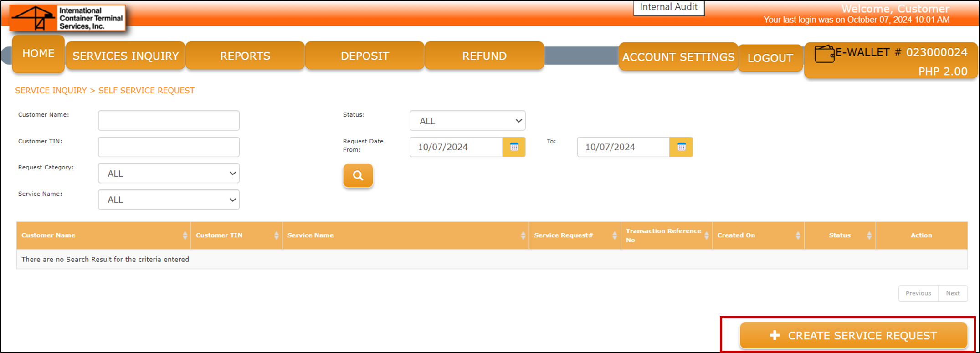Click the Next pagination button

pyautogui.click(x=953, y=293)
